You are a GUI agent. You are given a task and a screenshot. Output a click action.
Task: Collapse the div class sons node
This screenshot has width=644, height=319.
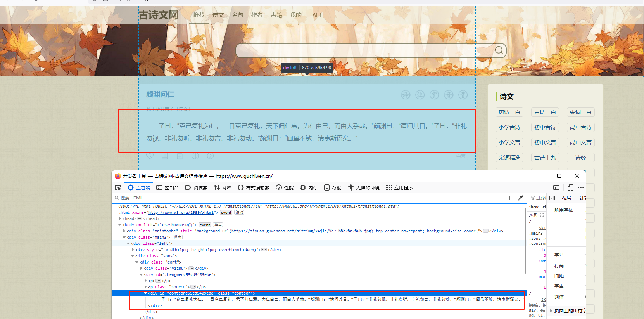pos(133,256)
